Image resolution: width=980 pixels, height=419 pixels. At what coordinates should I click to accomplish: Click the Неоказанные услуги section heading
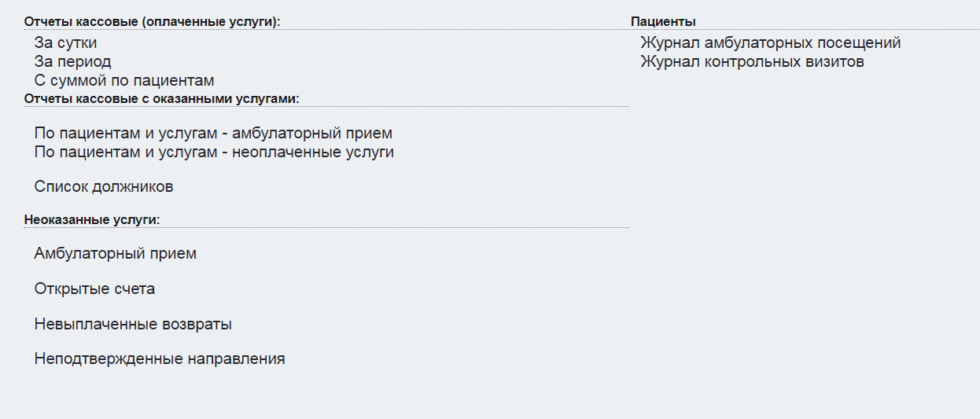(x=92, y=219)
